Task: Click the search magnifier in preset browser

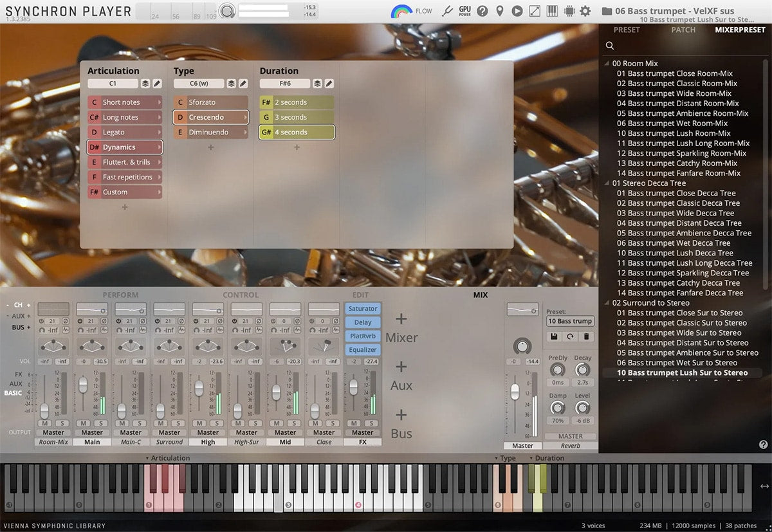Action: (610, 46)
